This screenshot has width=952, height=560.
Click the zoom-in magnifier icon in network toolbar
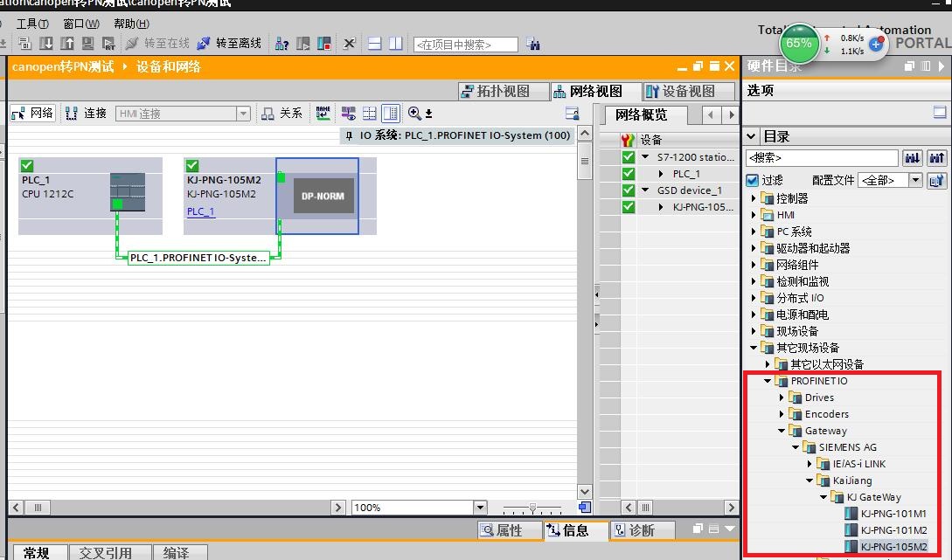coord(414,114)
